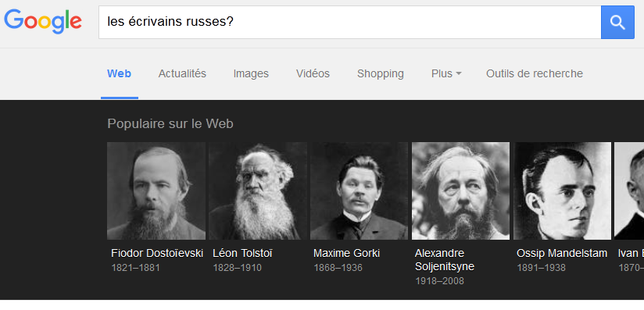The height and width of the screenshot is (310, 644).
Task: Select Alexandre Soljenitsyne portrait photo
Action: pos(460,191)
